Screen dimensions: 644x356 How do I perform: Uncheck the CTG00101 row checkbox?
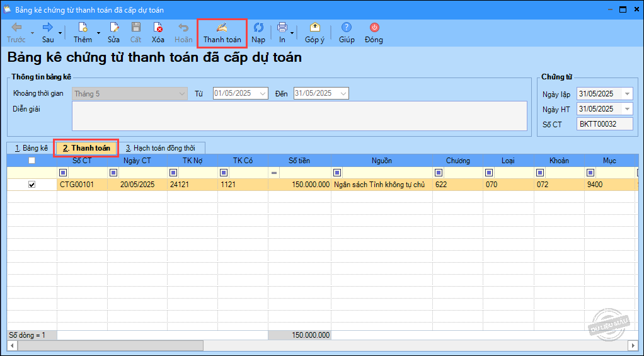(x=32, y=185)
